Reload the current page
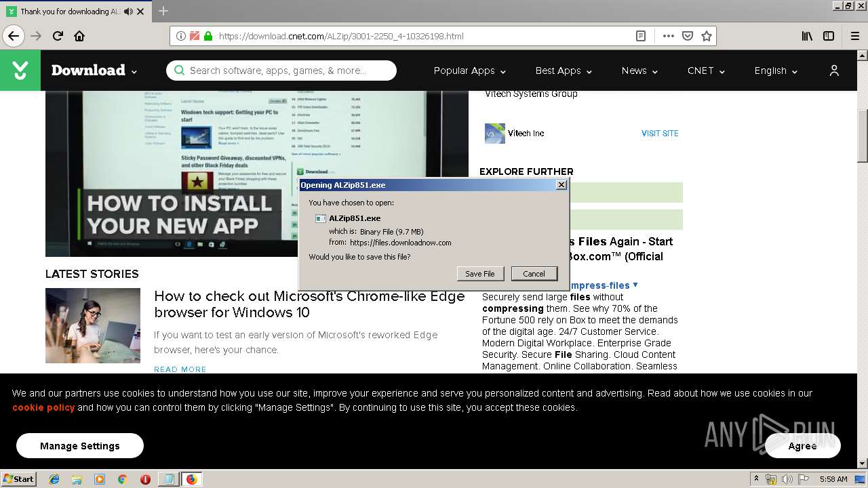 [58, 36]
